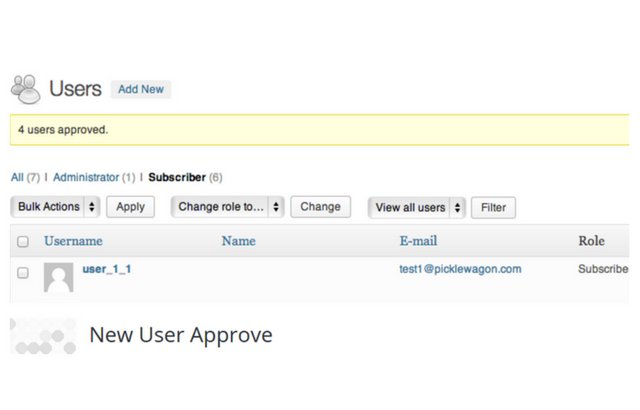
Task: Check the box for user_1_1 row
Action: tap(23, 273)
